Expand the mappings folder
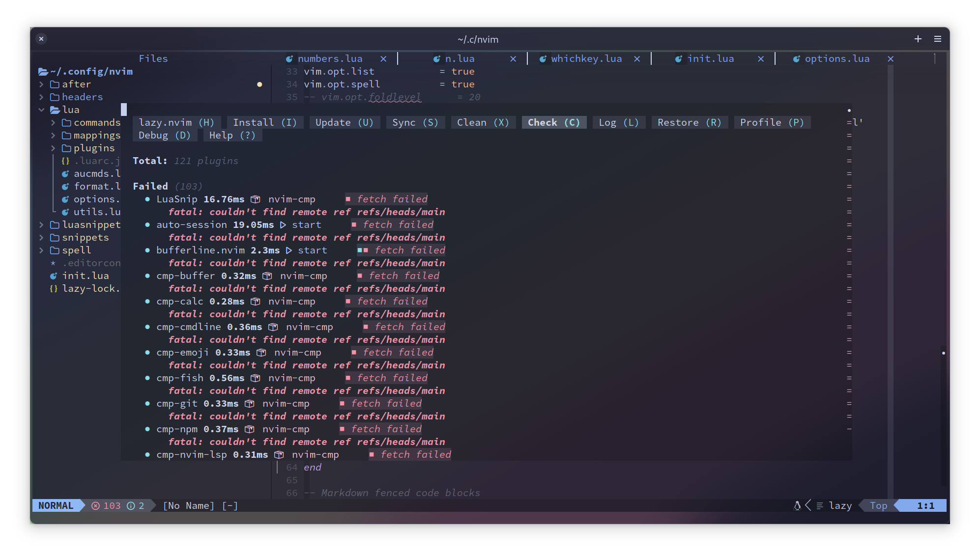Screen dimensions: 980x557 coord(53,136)
